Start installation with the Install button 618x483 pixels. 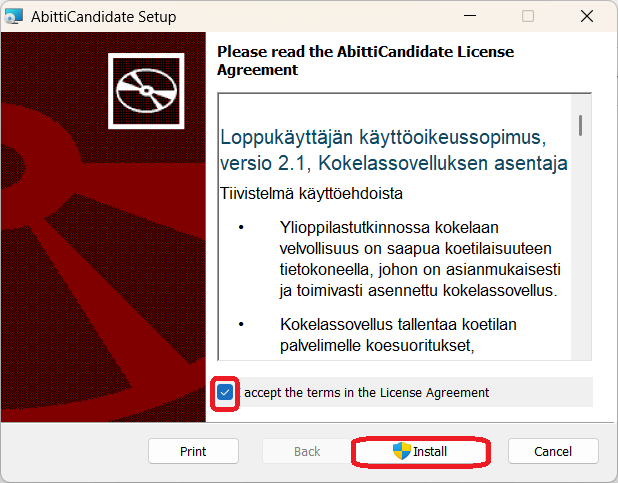click(x=421, y=451)
